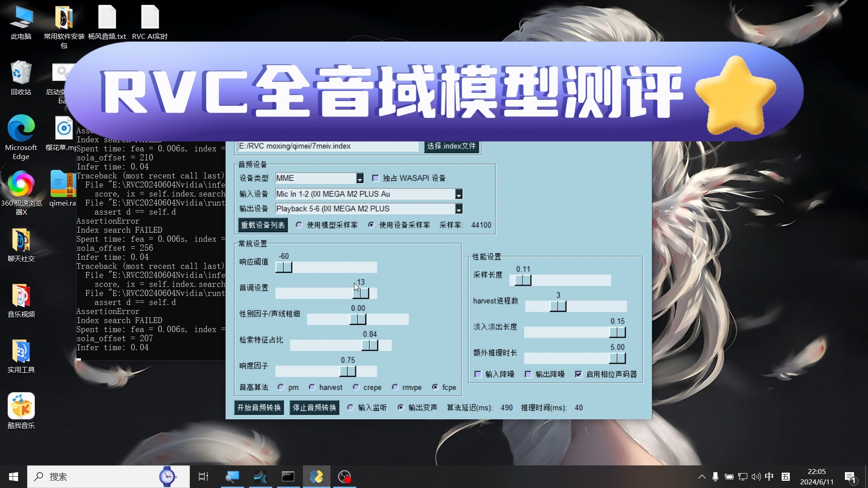This screenshot has width=868, height=488.
Task: Select the pm pitch algorithm
Action: (281, 387)
